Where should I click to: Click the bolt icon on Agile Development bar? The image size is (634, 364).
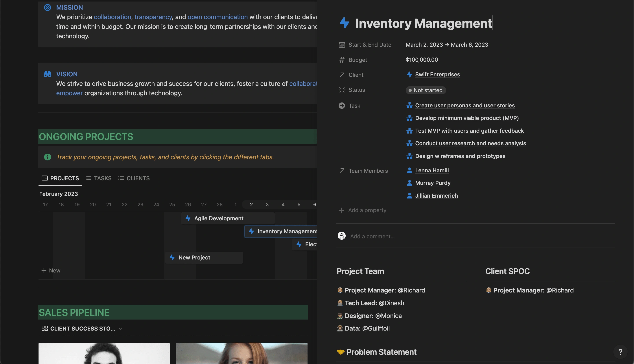pyautogui.click(x=188, y=218)
